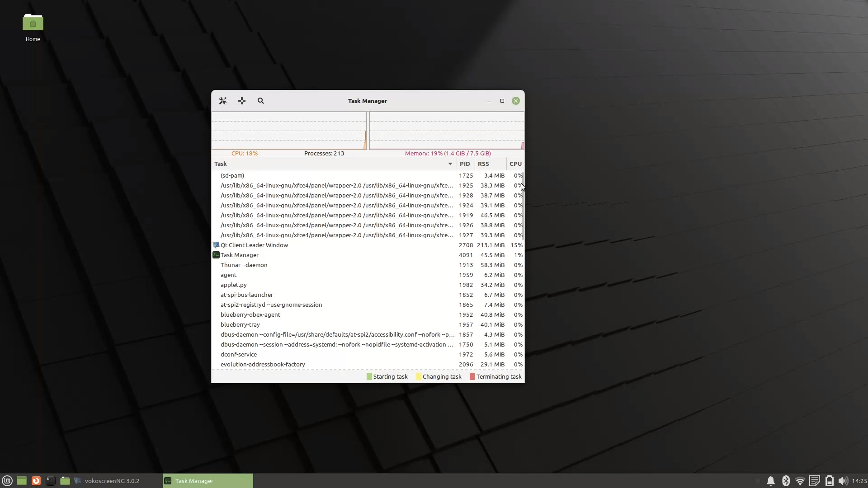
Task: Open the file manager from the taskbar
Action: [65, 481]
